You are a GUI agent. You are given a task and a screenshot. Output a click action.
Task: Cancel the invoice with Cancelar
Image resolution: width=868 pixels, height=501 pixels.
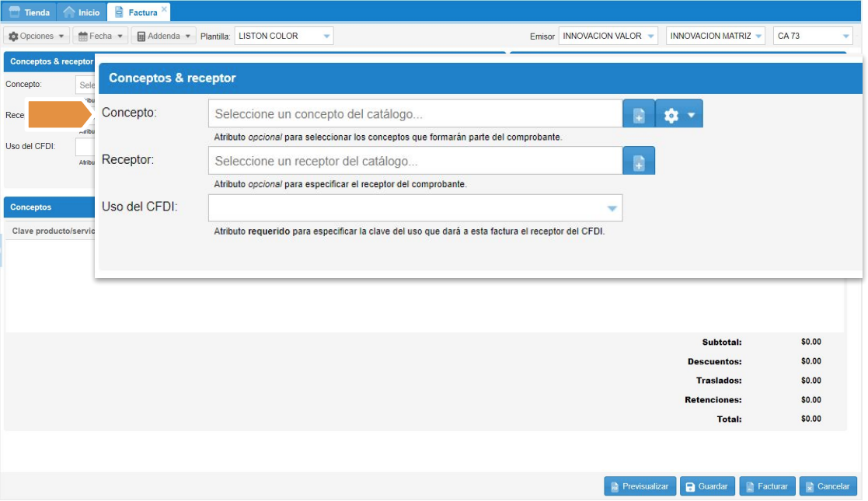coord(828,486)
